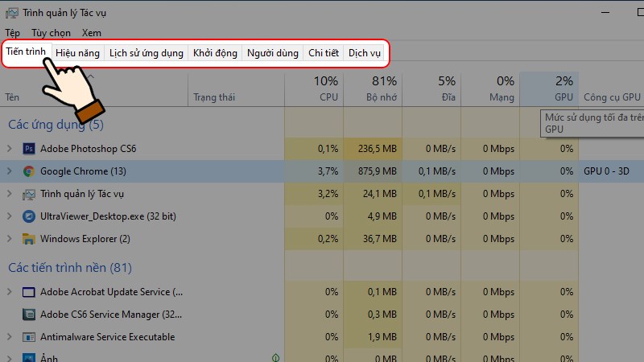The width and height of the screenshot is (644, 362).
Task: Open the Tùy chọn menu
Action: click(51, 33)
